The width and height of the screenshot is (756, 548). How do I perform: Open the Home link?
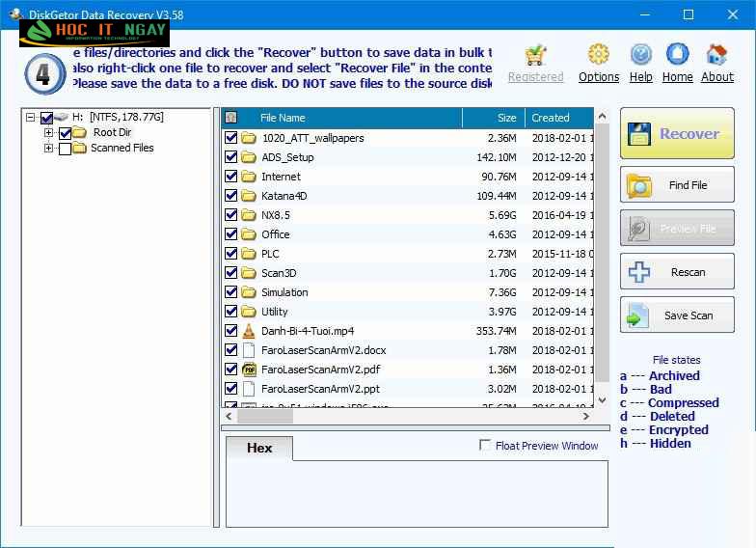click(x=677, y=77)
